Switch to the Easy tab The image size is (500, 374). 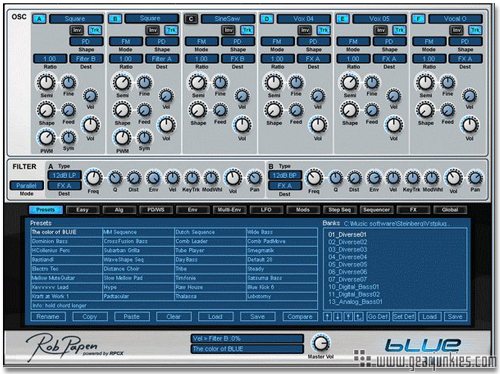[x=82, y=210]
